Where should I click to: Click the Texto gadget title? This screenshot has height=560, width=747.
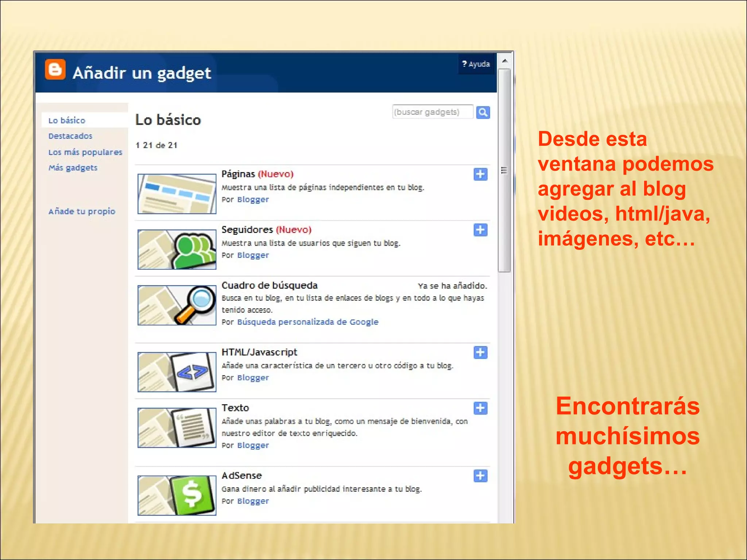(235, 408)
